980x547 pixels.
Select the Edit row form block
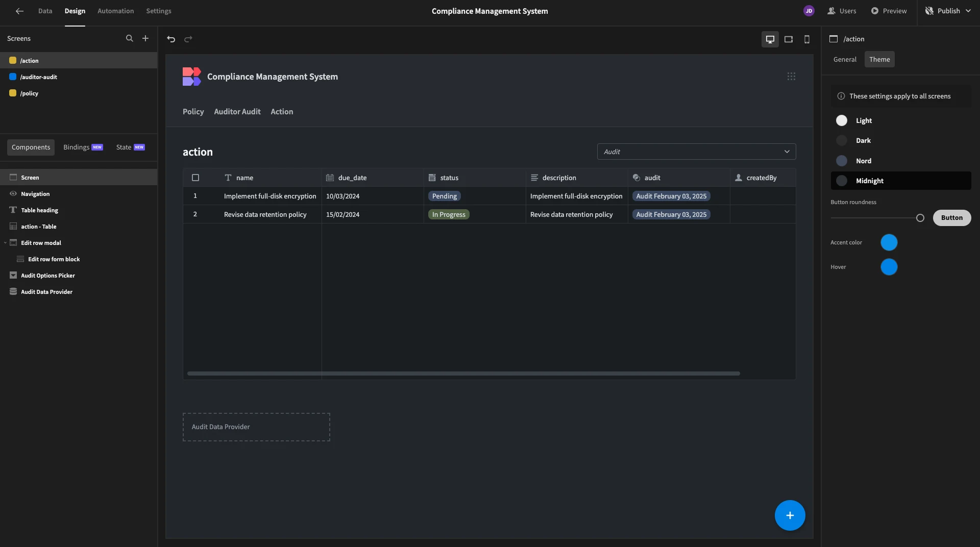pyautogui.click(x=79, y=259)
